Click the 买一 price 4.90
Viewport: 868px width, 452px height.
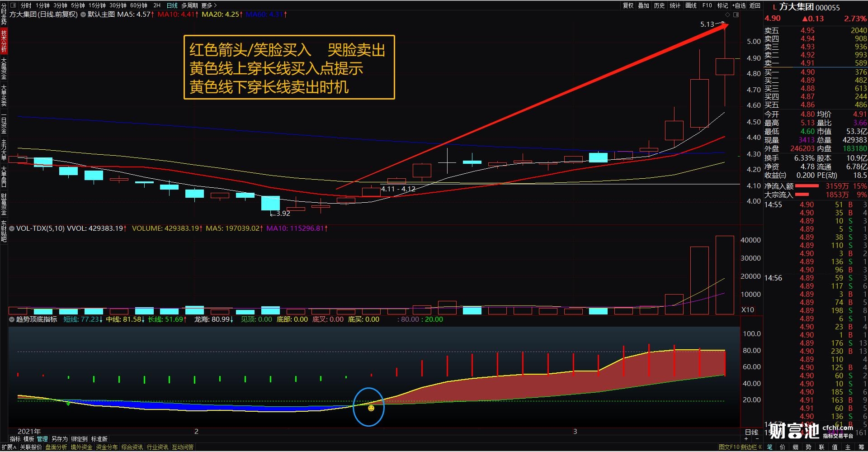[x=807, y=72]
